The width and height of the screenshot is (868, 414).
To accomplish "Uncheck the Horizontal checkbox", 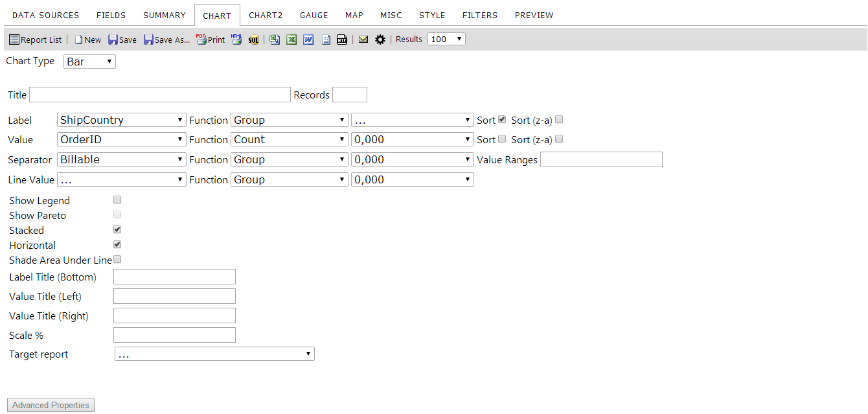I will click(117, 244).
